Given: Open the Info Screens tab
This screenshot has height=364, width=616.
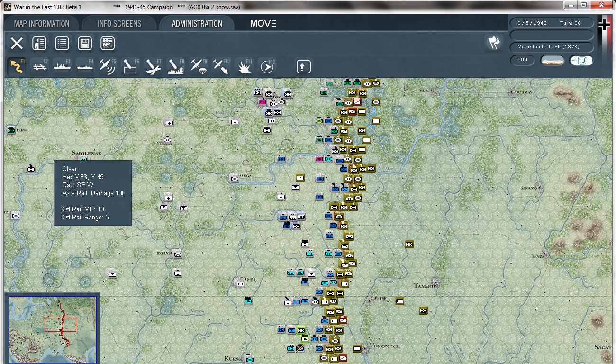Looking at the screenshot, I should coord(119,24).
